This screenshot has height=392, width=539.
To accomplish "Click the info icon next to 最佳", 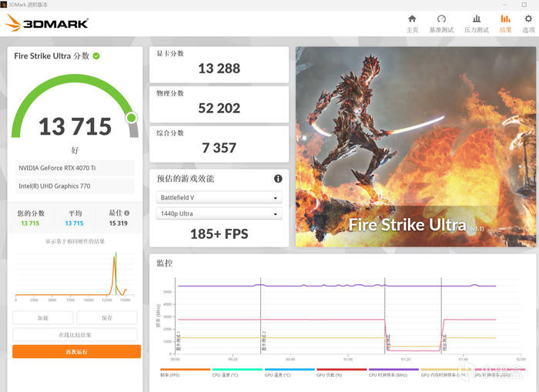I will 127,213.
